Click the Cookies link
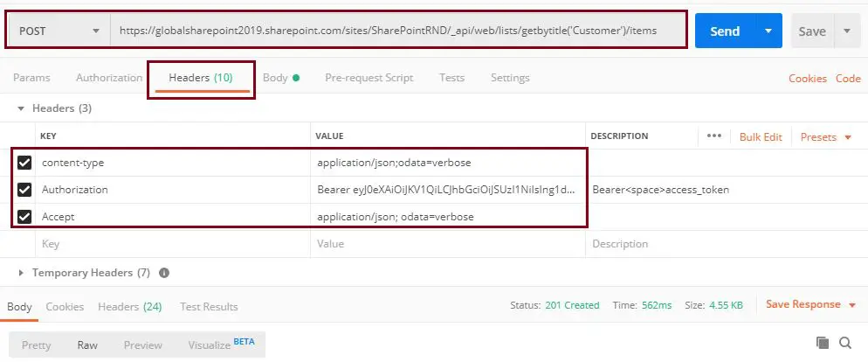This screenshot has width=868, height=362. tap(808, 79)
